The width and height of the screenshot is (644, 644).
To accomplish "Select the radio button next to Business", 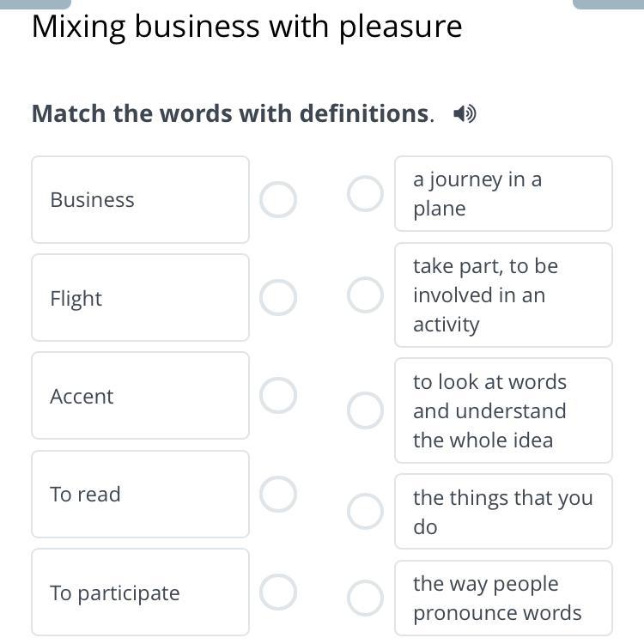I will (x=278, y=200).
